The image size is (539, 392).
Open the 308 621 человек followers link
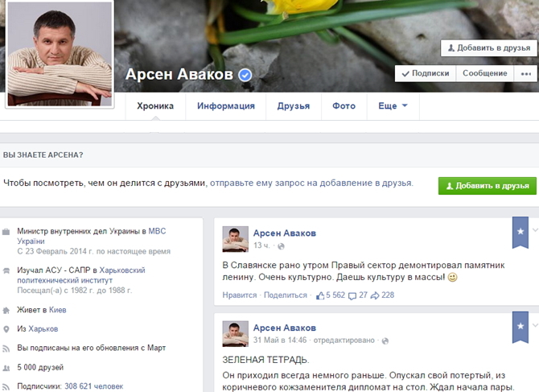94,386
